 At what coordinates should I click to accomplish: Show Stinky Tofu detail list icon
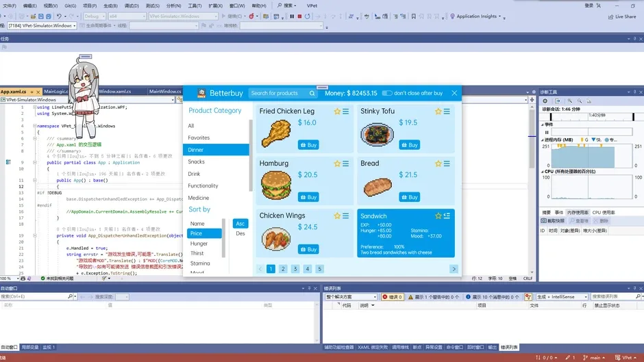[x=447, y=112]
